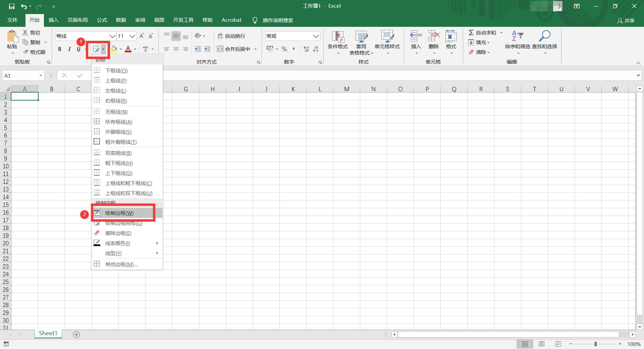Open the font name dropdown 等线
This screenshot has width=644, height=349.
[x=112, y=36]
